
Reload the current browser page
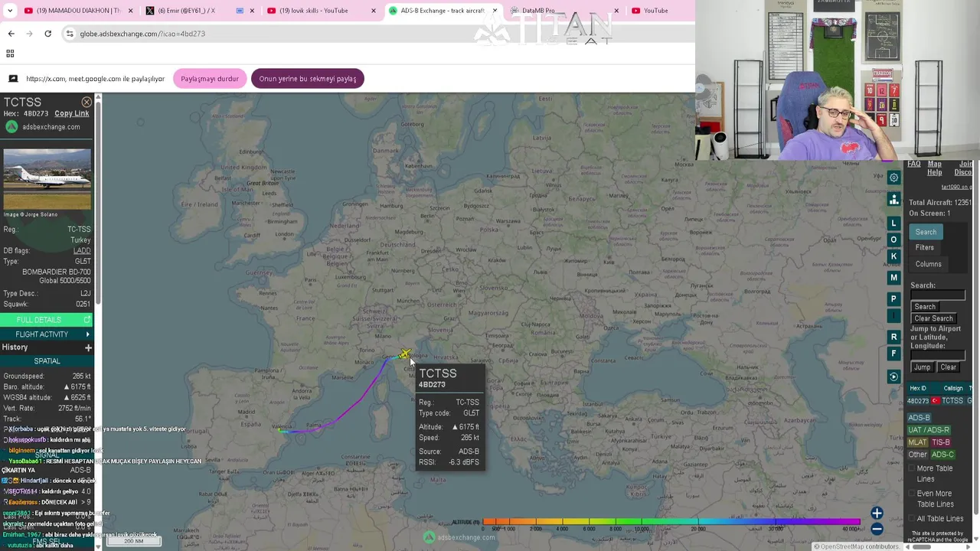pyautogui.click(x=47, y=34)
